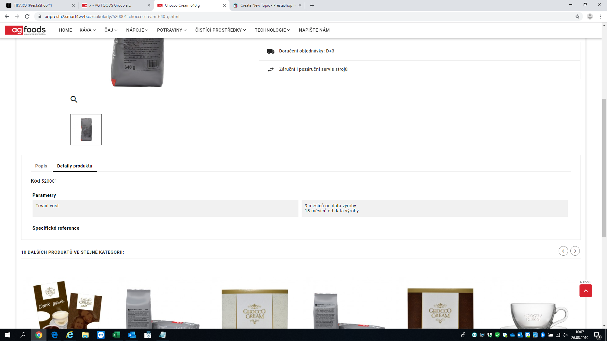Open Excel from the Windows taskbar
Screen dimensions: 607x364
tap(116, 335)
